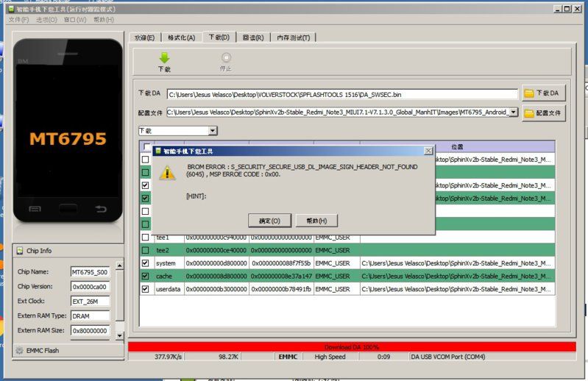Uncheck the system partition checkbox
This screenshot has width=588, height=381.
click(146, 263)
